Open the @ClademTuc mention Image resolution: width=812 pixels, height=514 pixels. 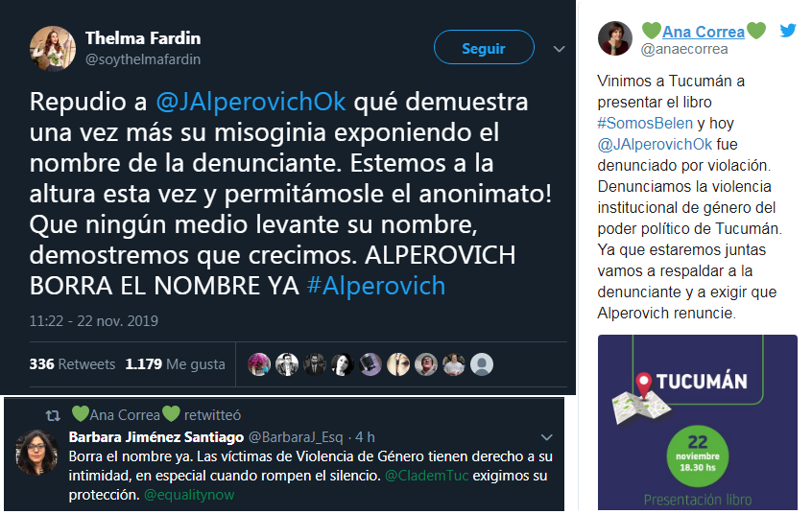click(427, 476)
